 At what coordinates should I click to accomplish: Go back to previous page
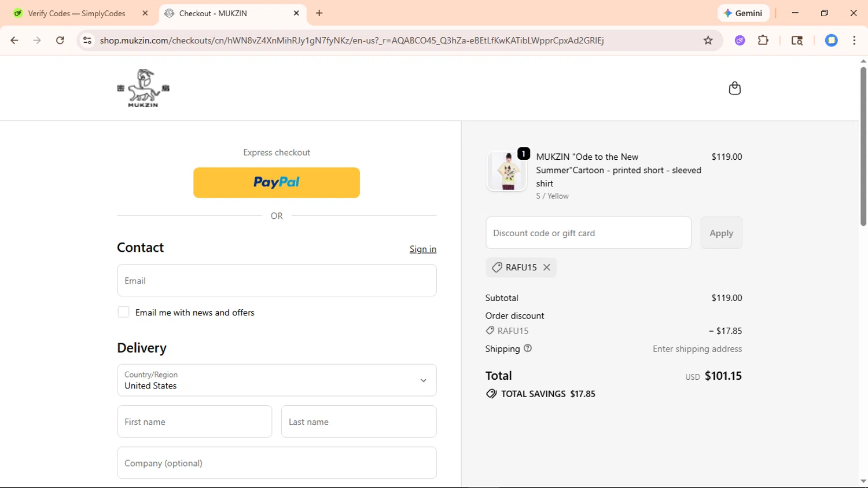coord(14,41)
